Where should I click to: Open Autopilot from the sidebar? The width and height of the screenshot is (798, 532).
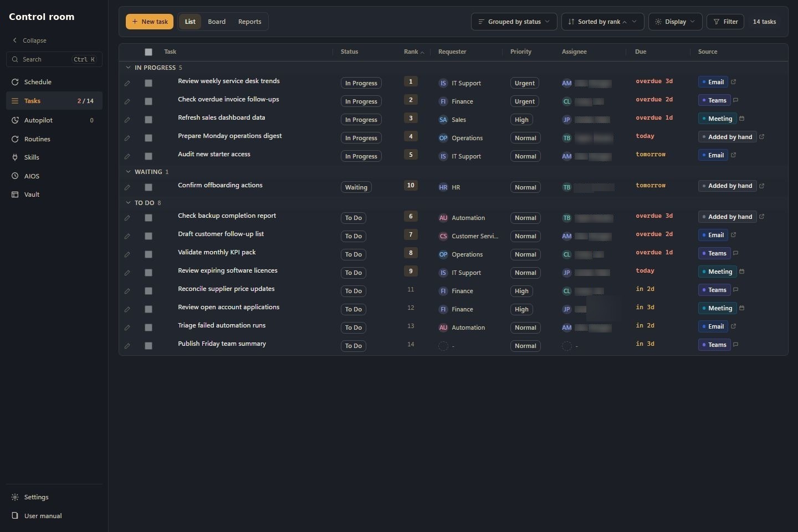point(54,120)
